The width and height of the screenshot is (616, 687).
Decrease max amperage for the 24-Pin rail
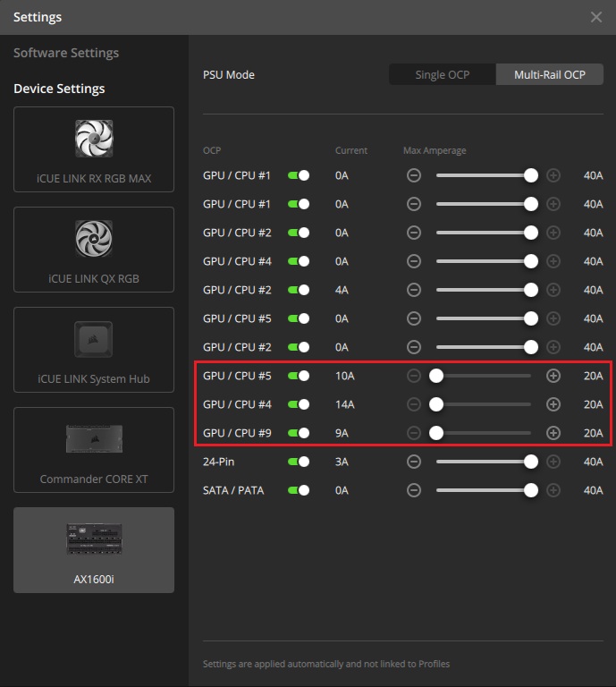414,462
